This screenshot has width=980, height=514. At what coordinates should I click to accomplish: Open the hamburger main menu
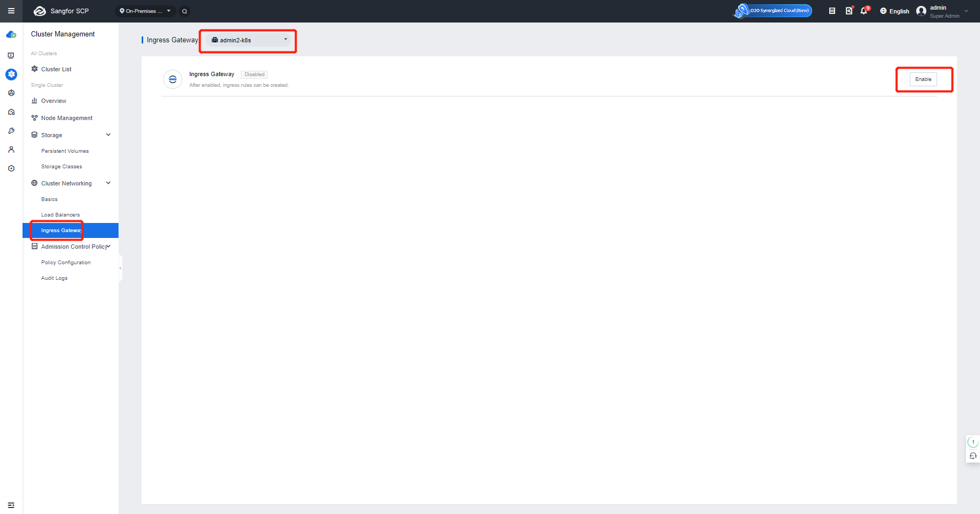click(x=11, y=11)
